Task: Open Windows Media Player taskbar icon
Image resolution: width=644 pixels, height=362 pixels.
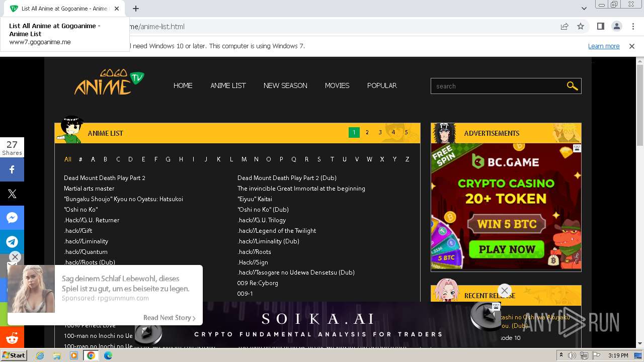Action: point(74,355)
